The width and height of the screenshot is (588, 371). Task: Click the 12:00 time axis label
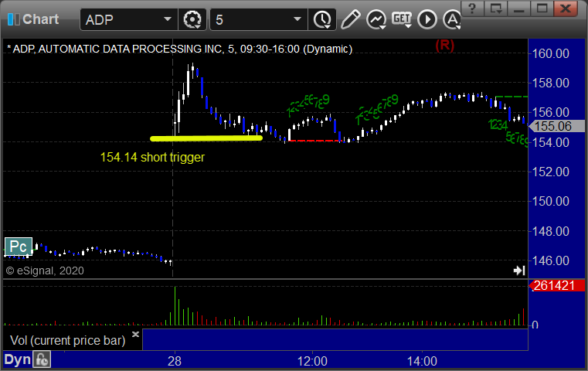(312, 361)
